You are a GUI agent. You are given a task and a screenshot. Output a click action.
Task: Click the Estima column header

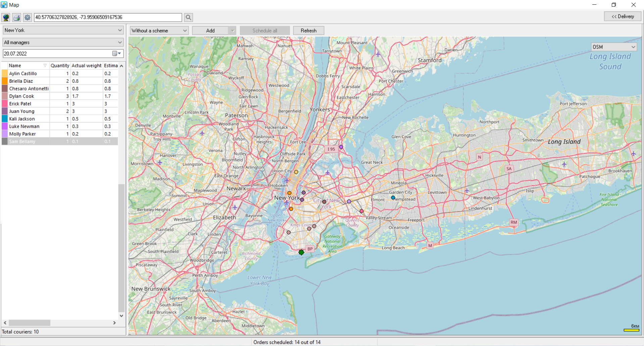tap(111, 65)
